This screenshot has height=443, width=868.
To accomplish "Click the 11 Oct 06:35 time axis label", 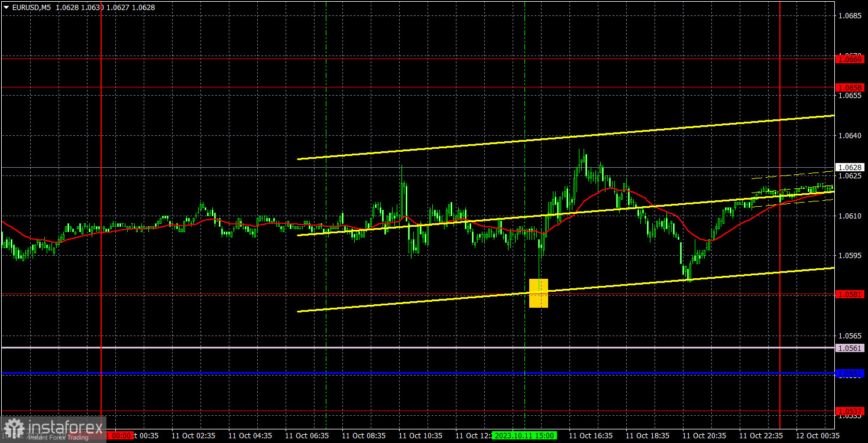I will (306, 435).
